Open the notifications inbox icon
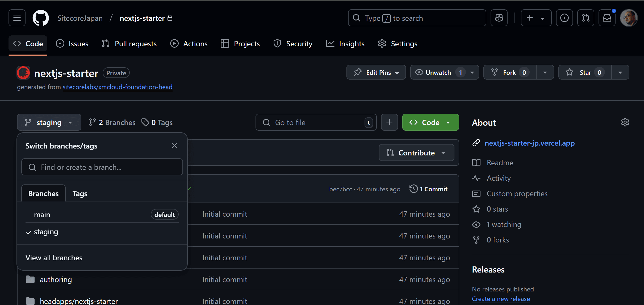Viewport: 644px width, 305px height. click(x=607, y=18)
